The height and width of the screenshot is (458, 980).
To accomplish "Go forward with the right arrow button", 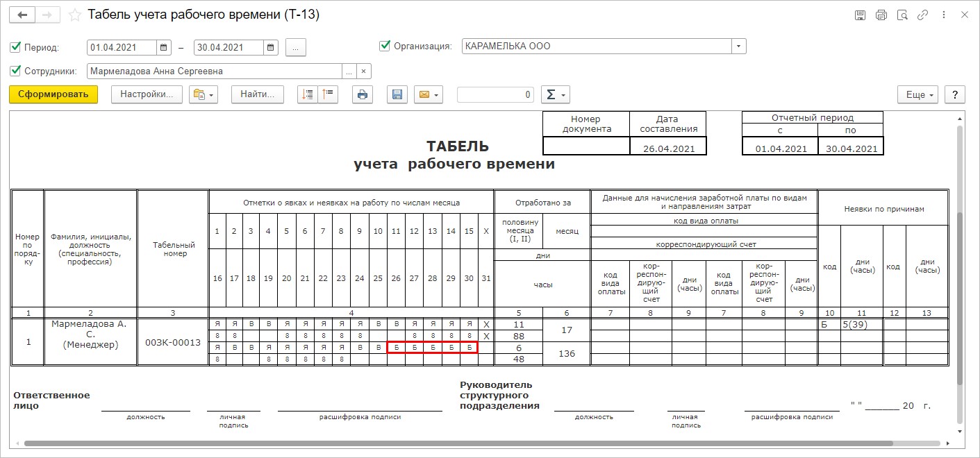I will (x=47, y=15).
